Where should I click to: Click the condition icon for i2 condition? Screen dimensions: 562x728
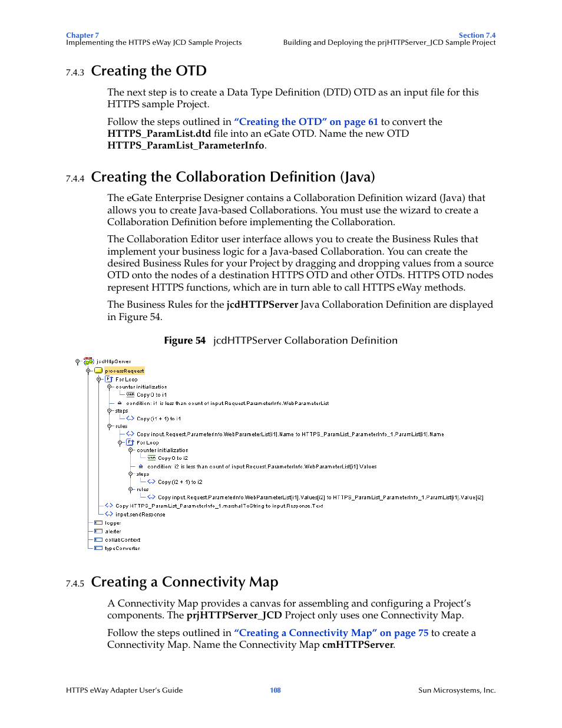141,466
